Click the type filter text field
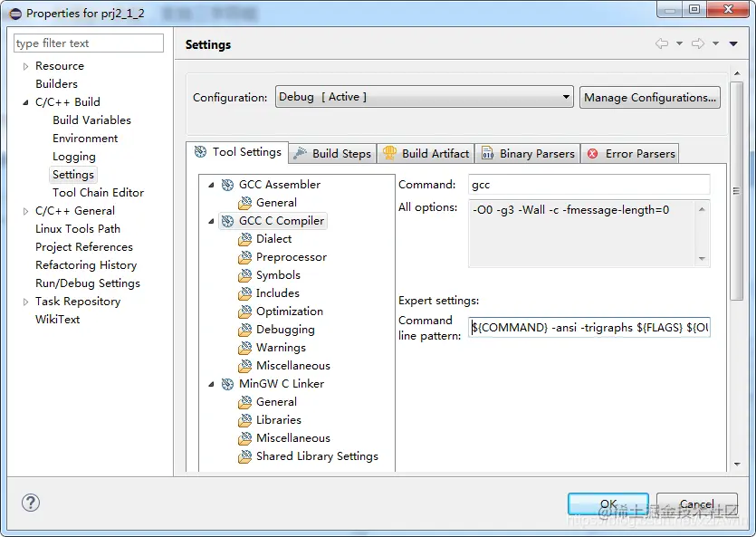 89,43
